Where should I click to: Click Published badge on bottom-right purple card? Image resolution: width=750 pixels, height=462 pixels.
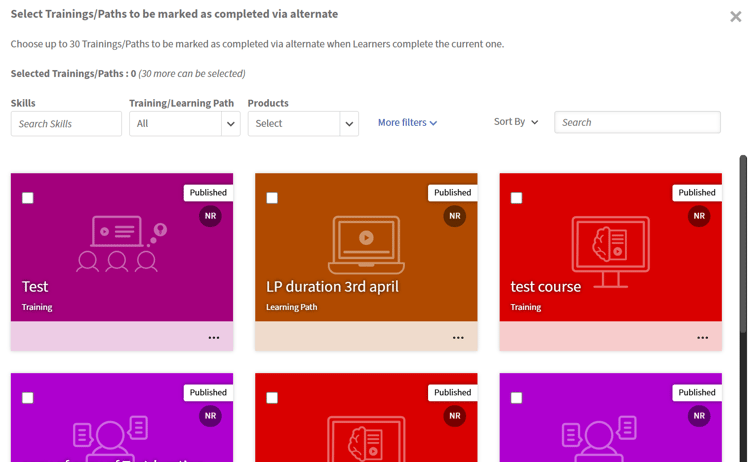click(697, 393)
